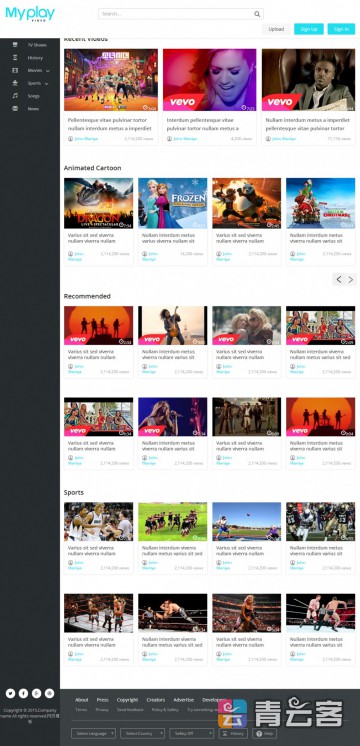Image resolution: width=360 pixels, height=746 pixels.
Task: Open the Facebook social icon
Action: 23,693
